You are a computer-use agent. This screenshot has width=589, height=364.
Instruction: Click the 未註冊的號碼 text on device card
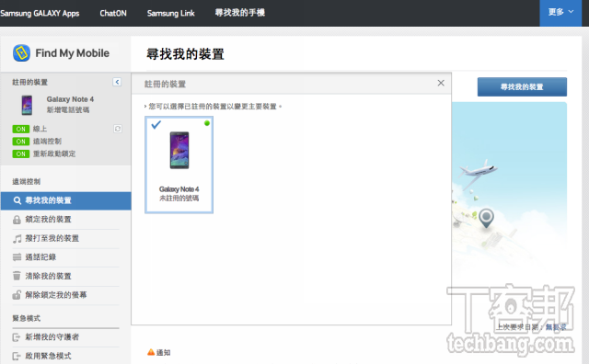tap(179, 199)
